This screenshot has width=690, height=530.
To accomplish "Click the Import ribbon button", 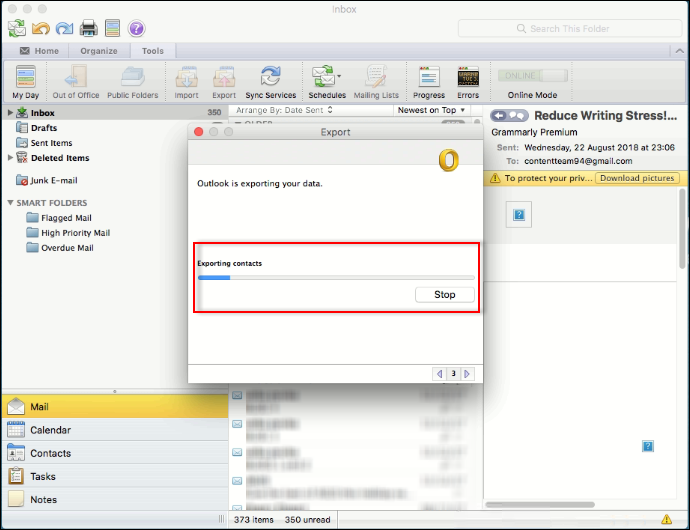I will click(186, 82).
